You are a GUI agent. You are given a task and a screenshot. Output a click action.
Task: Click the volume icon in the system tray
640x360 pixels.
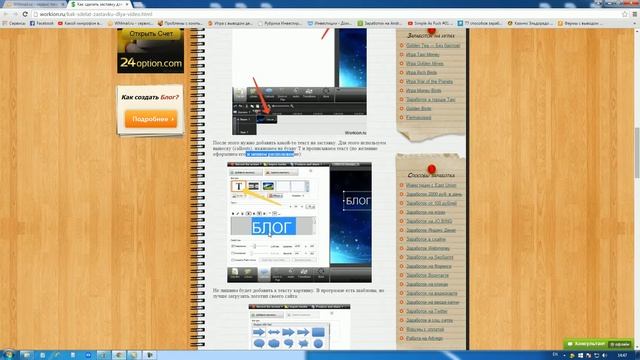point(604,356)
